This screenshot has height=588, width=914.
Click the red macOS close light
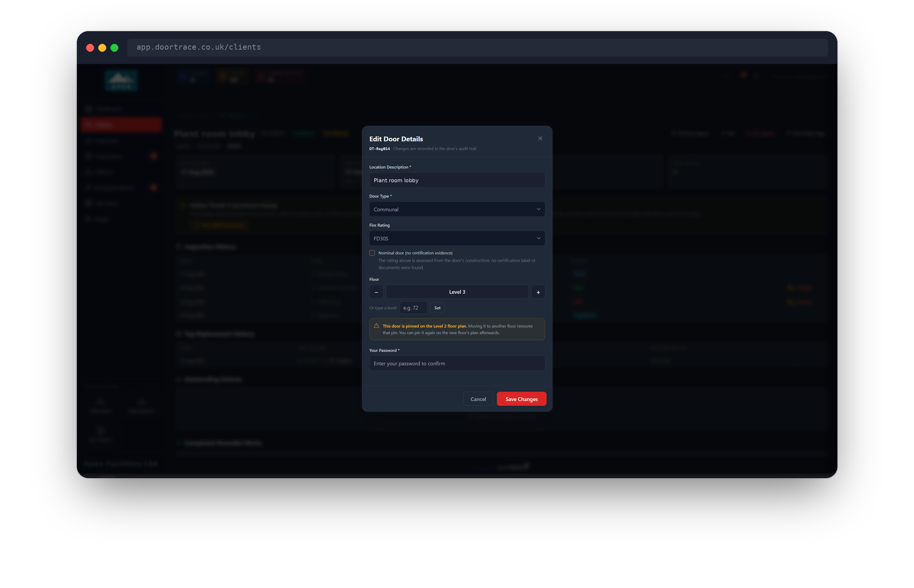(90, 48)
